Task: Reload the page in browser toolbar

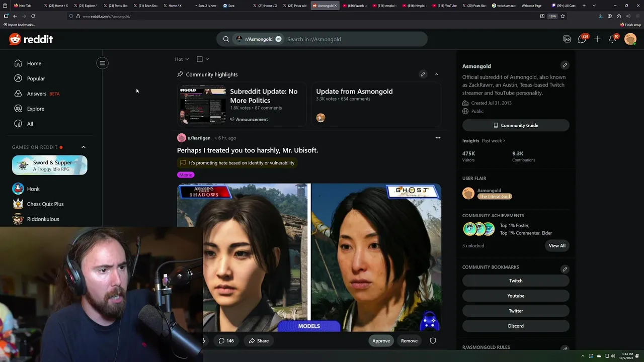Action: point(33,16)
